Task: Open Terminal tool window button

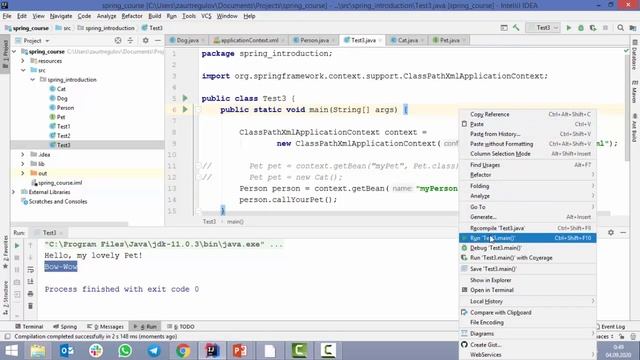Action: tap(29, 327)
